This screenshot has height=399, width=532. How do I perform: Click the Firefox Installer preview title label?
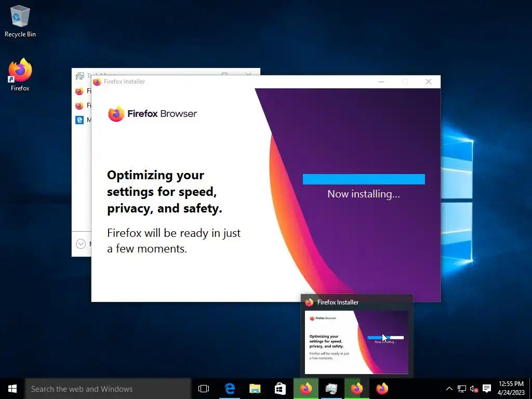coord(338,302)
